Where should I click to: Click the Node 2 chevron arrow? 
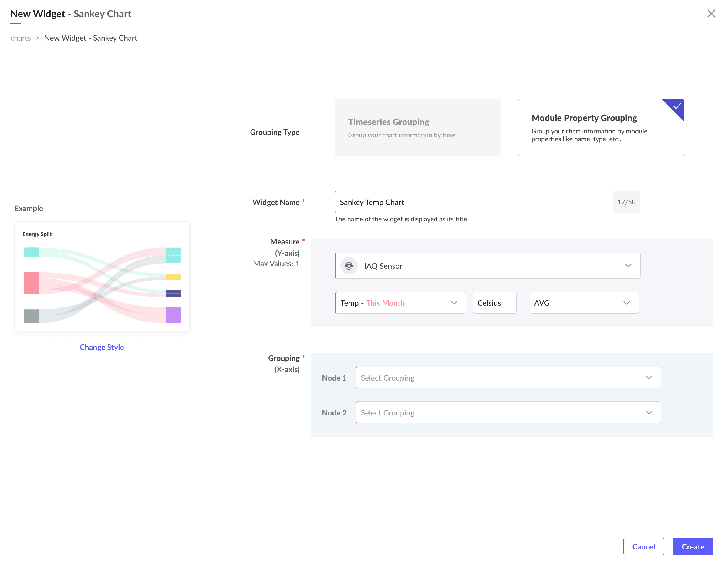click(649, 412)
